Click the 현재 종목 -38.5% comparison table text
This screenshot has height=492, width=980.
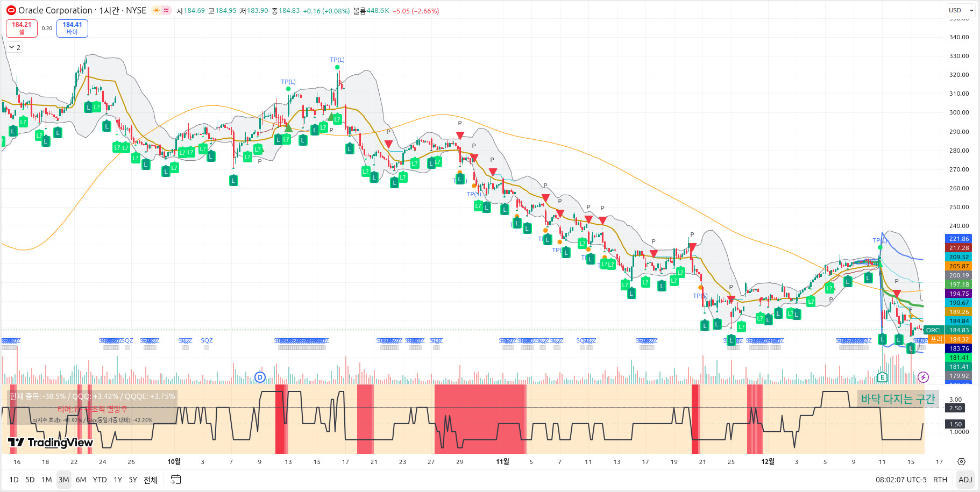point(92,396)
